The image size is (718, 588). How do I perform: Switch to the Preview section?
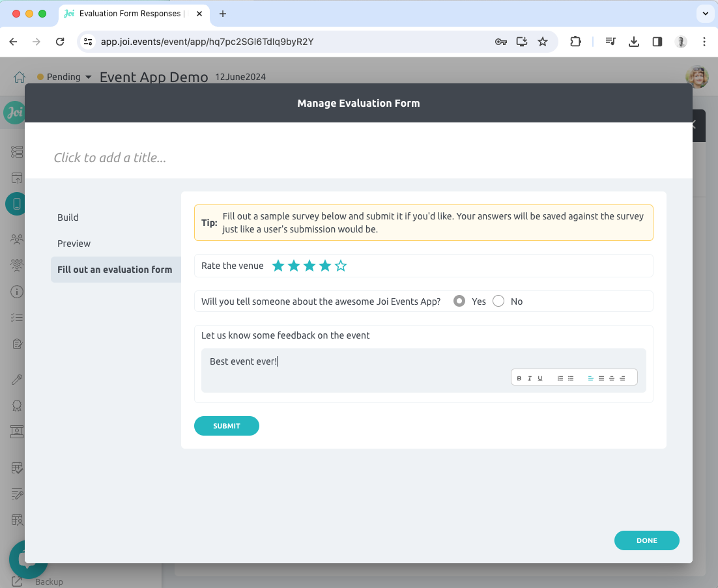(74, 244)
